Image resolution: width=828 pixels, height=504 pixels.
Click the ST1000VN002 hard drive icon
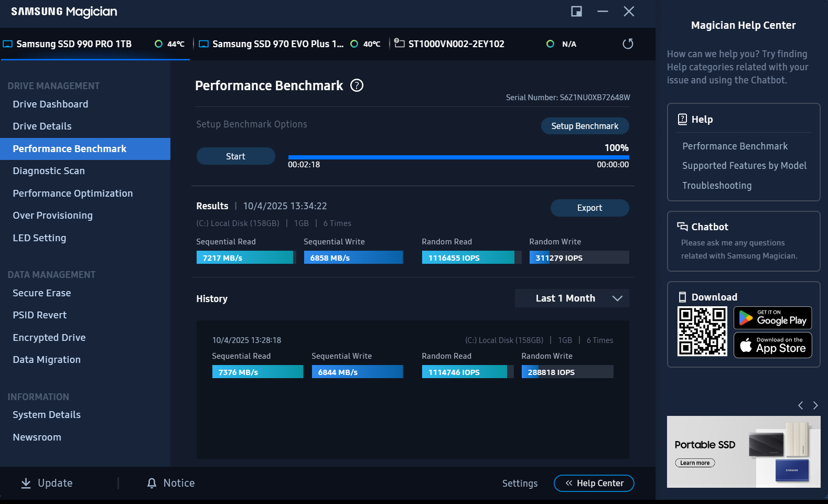[399, 43]
